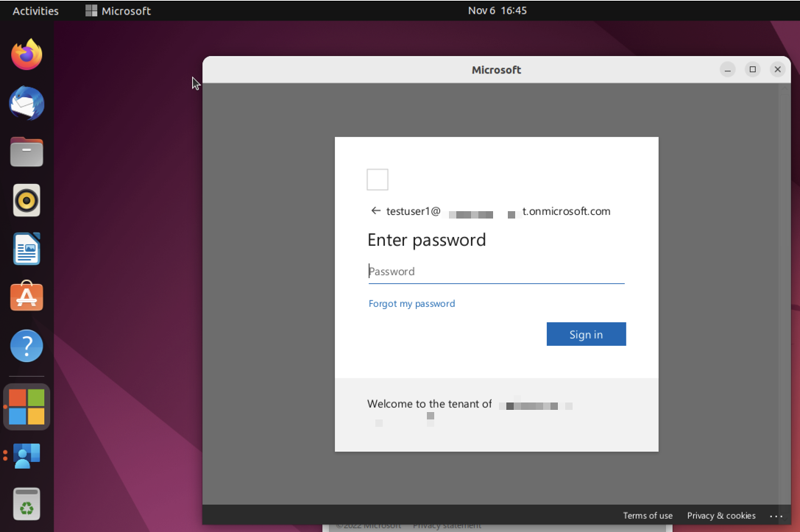The image size is (800, 532).
Task: Click into the Password field
Action: pos(496,272)
